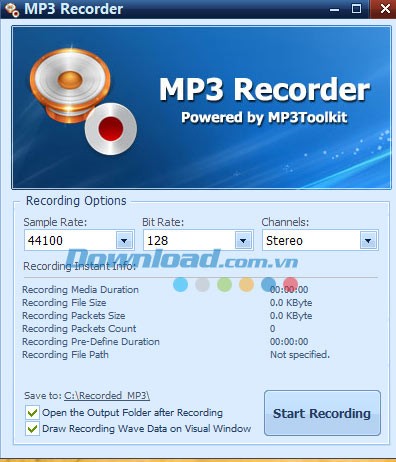Screen dimensions: 396x462
Task: Click the Recording Pre-Define Duration label
Action: [x=91, y=341]
